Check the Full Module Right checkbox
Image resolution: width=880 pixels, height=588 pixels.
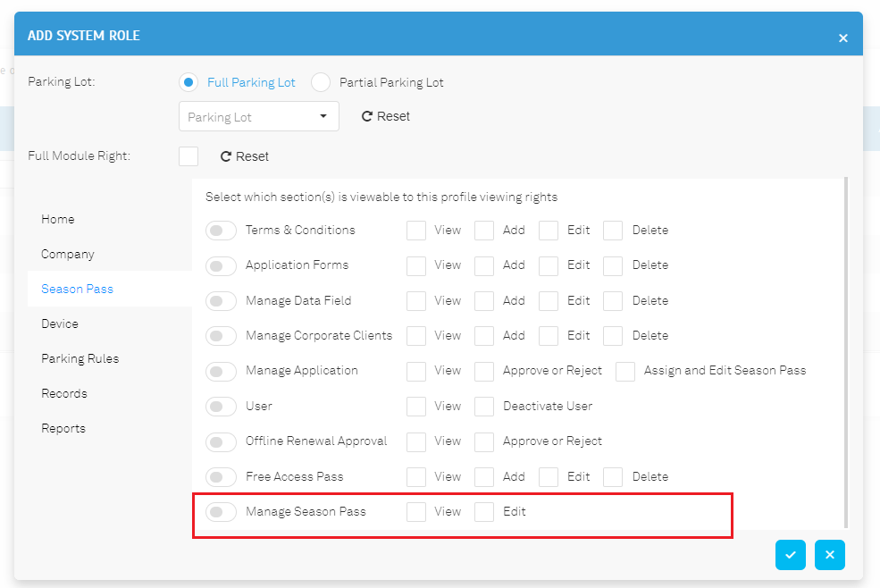(189, 156)
